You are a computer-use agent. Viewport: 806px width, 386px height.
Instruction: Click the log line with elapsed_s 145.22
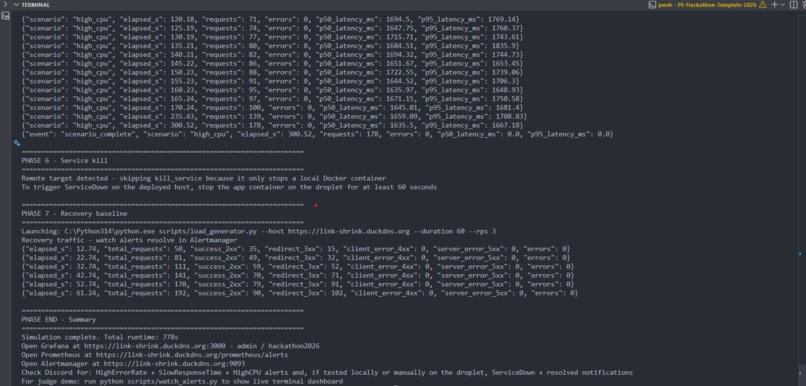(272, 63)
